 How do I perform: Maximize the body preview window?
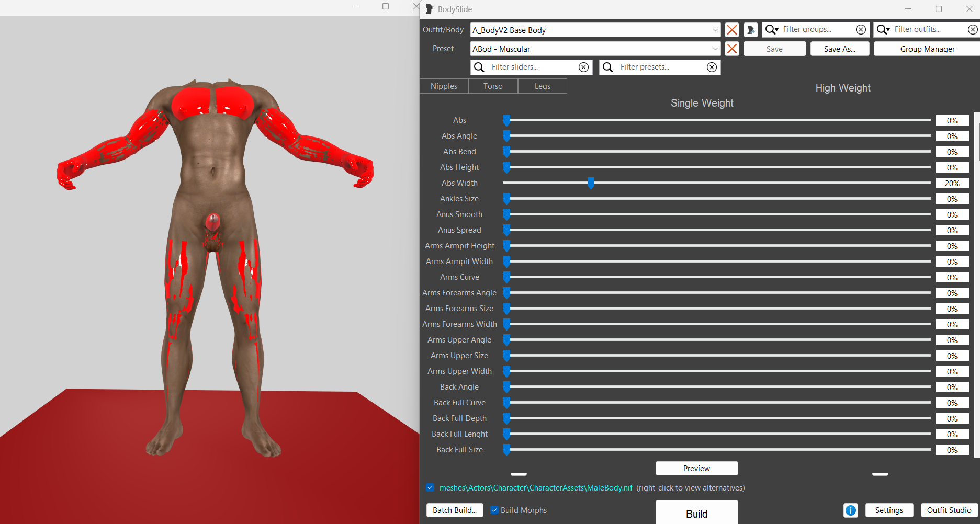click(x=386, y=6)
